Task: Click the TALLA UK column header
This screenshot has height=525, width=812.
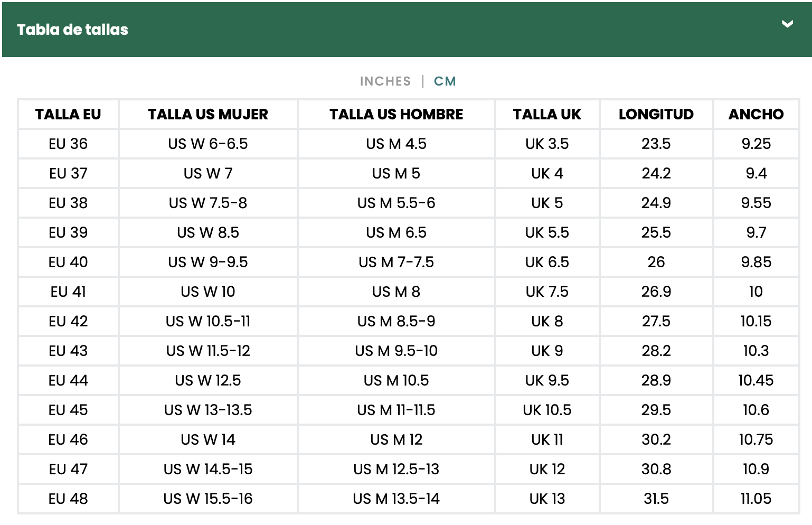Action: (x=547, y=114)
